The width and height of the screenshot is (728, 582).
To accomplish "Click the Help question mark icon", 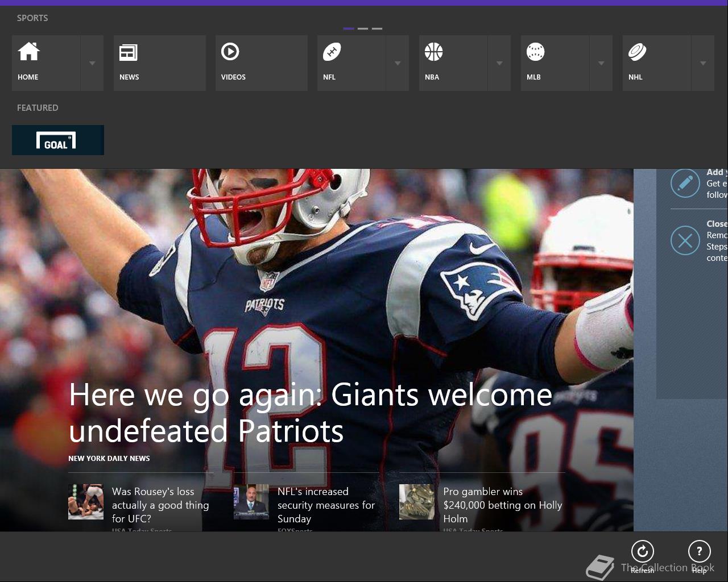I will click(x=699, y=551).
